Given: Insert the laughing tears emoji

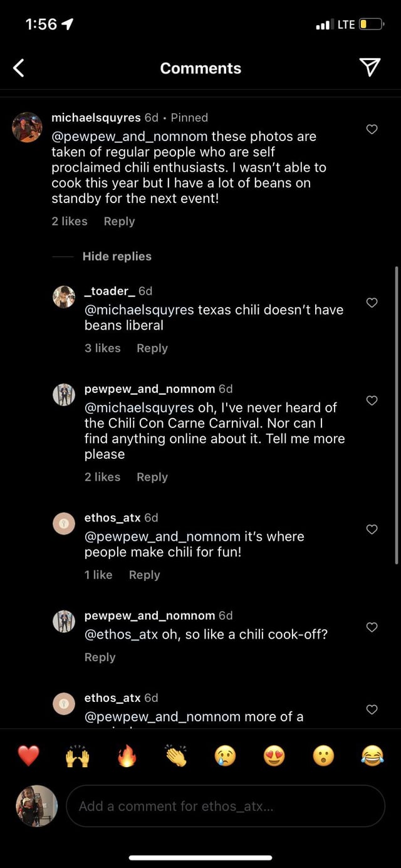Looking at the screenshot, I should coord(372,756).
